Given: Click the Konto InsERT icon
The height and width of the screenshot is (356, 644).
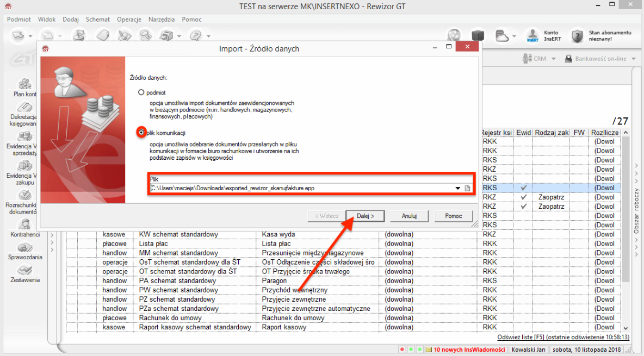Looking at the screenshot, I should click(533, 36).
